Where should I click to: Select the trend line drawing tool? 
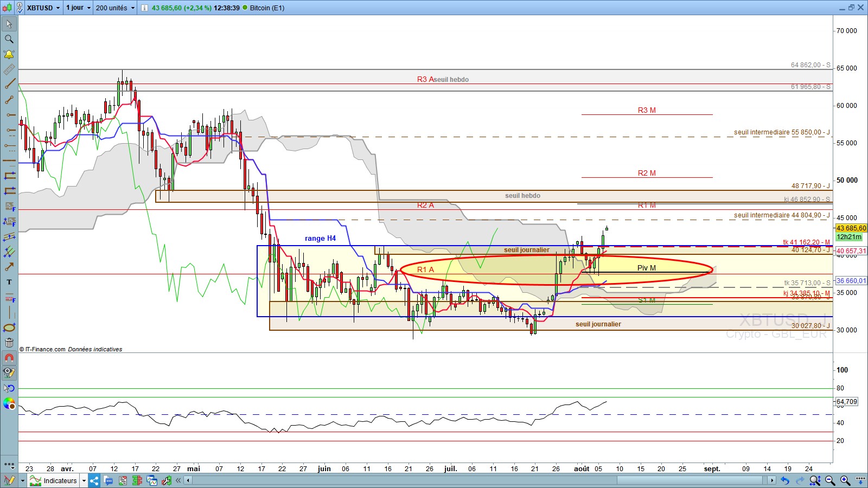(x=9, y=85)
